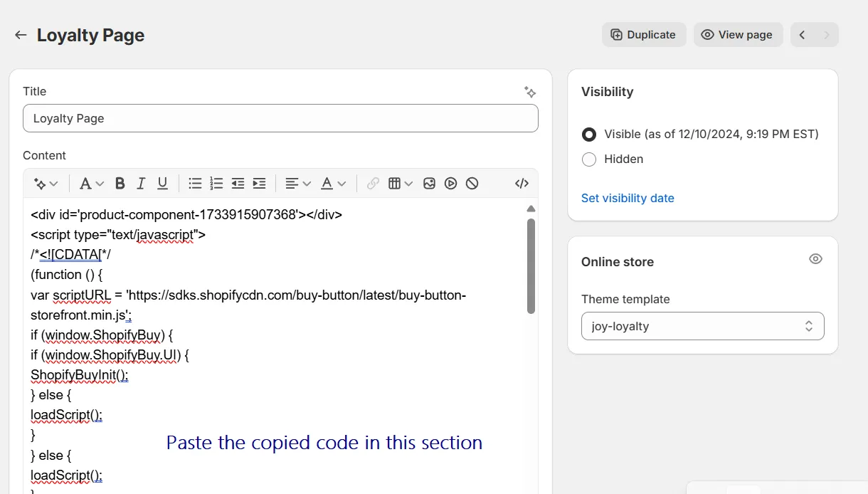Click the scroll up arrow of the content editor

[x=531, y=209]
